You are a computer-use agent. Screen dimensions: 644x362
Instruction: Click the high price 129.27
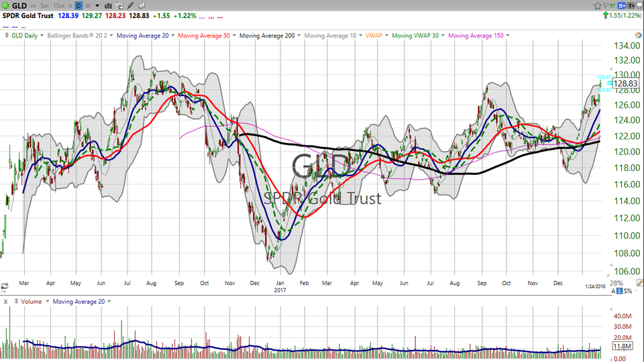click(92, 15)
